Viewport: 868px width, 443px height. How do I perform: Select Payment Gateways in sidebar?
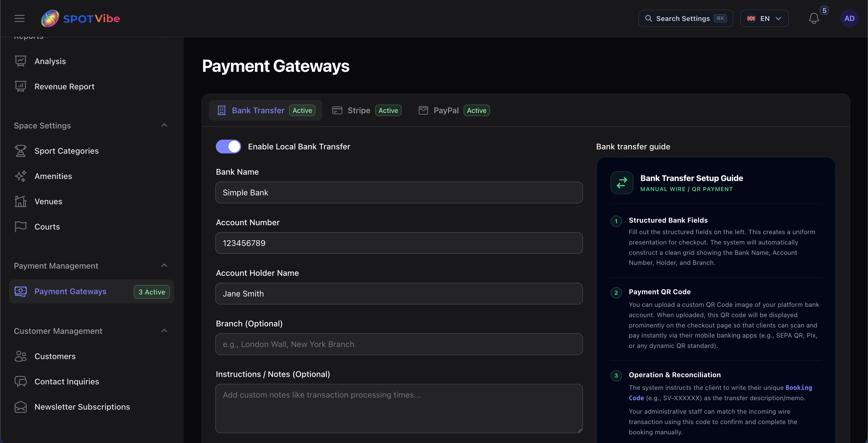(92, 291)
